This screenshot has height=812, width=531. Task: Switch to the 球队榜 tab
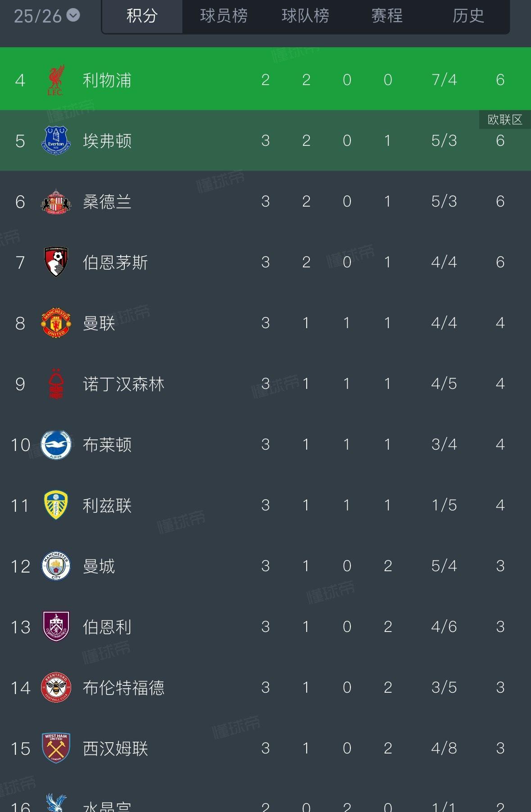pyautogui.click(x=305, y=16)
